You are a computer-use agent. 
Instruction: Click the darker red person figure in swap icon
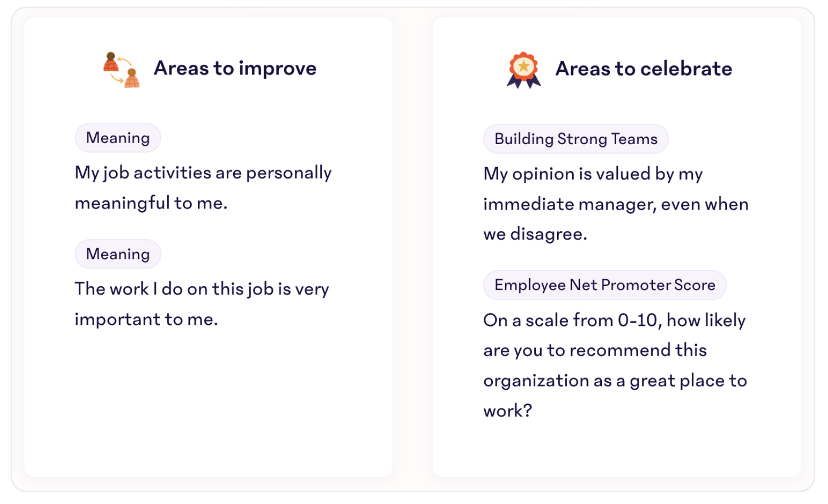[111, 62]
